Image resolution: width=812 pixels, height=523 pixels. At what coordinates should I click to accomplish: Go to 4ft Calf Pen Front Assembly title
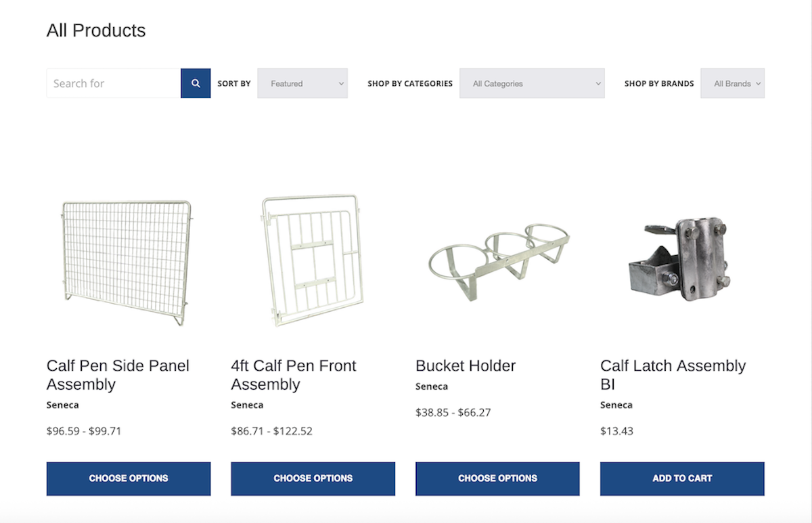[293, 375]
